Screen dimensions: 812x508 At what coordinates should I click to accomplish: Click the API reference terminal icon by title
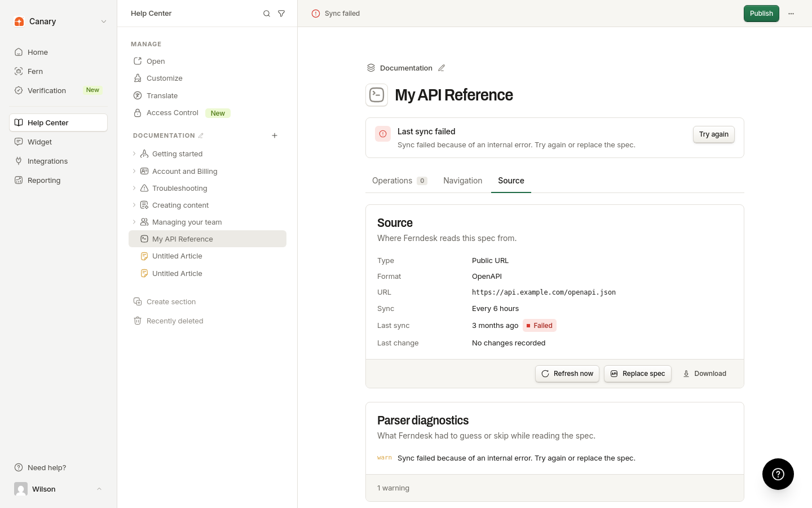pos(377,95)
